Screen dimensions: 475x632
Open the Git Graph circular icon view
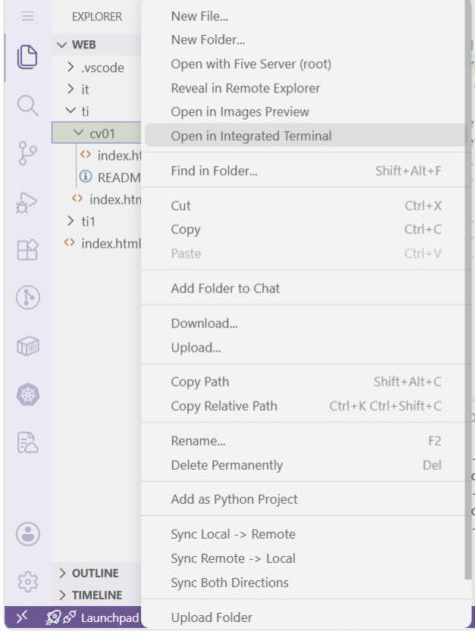pyautogui.click(x=28, y=297)
